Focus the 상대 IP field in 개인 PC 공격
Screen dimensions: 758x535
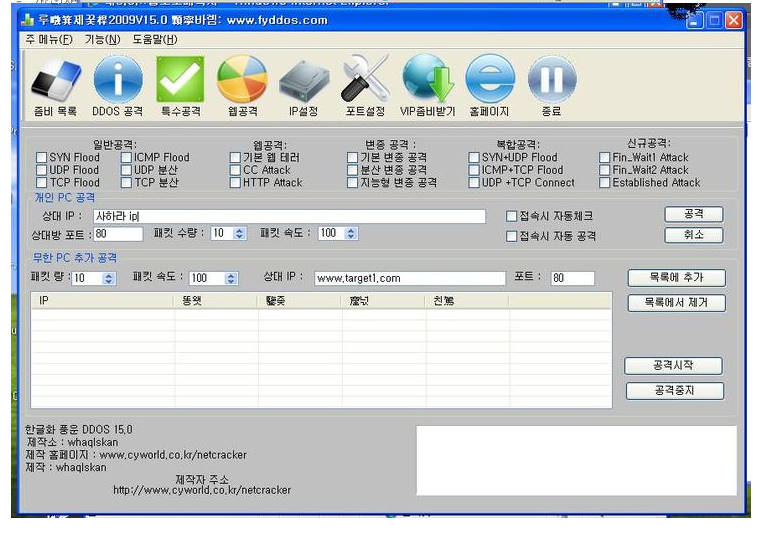[x=289, y=217]
